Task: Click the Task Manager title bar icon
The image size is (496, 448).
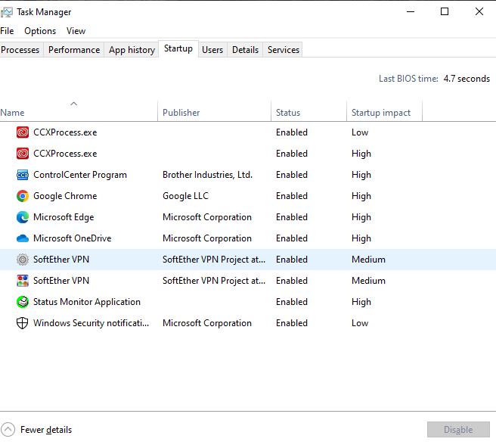Action: tap(6, 12)
